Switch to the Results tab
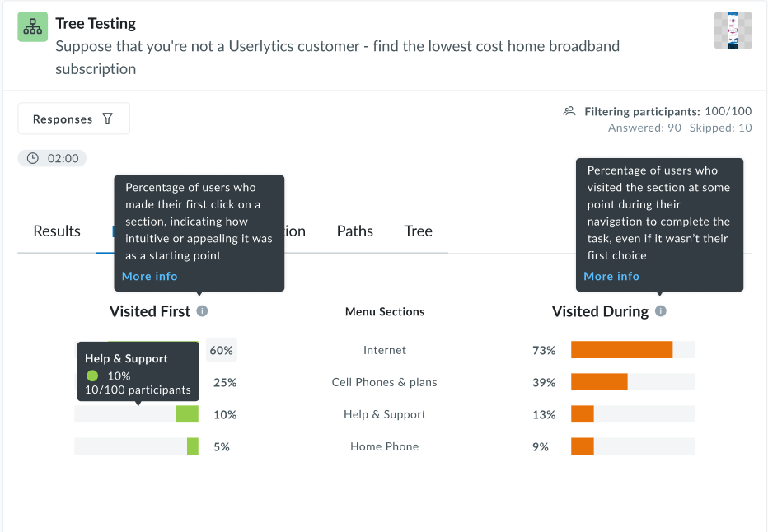This screenshot has width=768, height=532. coord(56,231)
